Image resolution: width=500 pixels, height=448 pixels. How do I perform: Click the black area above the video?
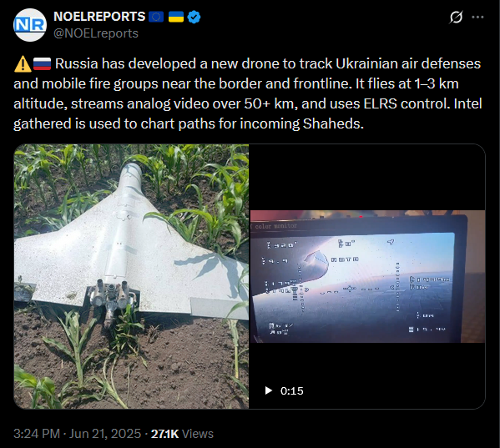coord(367,177)
